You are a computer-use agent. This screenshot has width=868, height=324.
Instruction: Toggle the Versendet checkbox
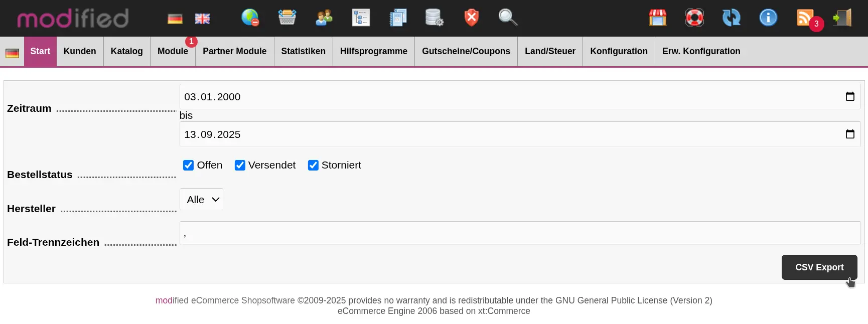coord(240,165)
